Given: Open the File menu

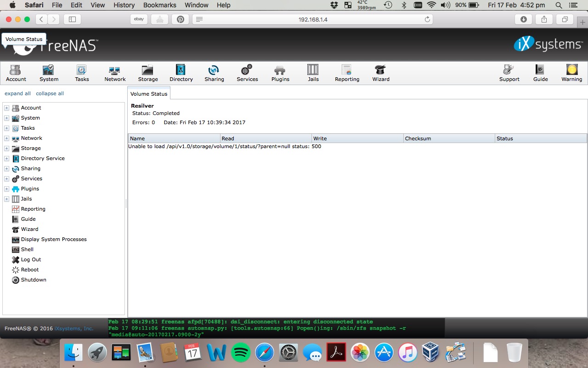Looking at the screenshot, I should tap(57, 5).
